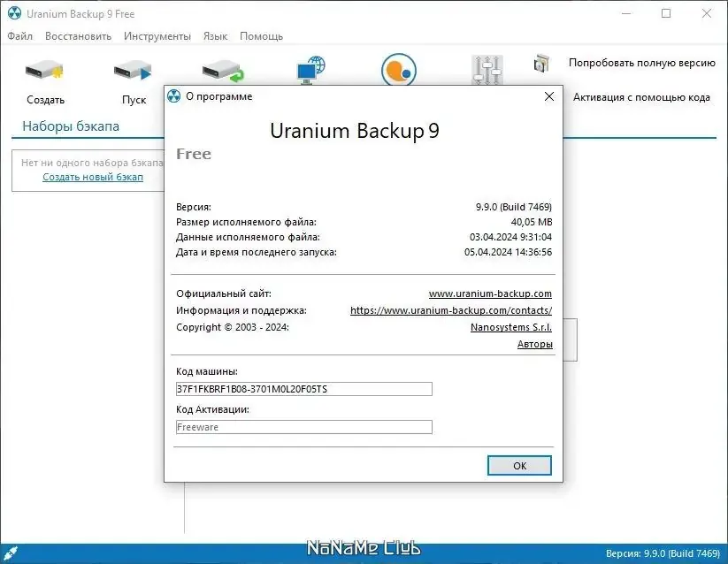Screen dimensions: 728x564
Task: Open the Восстановить menu
Action: 78,36
